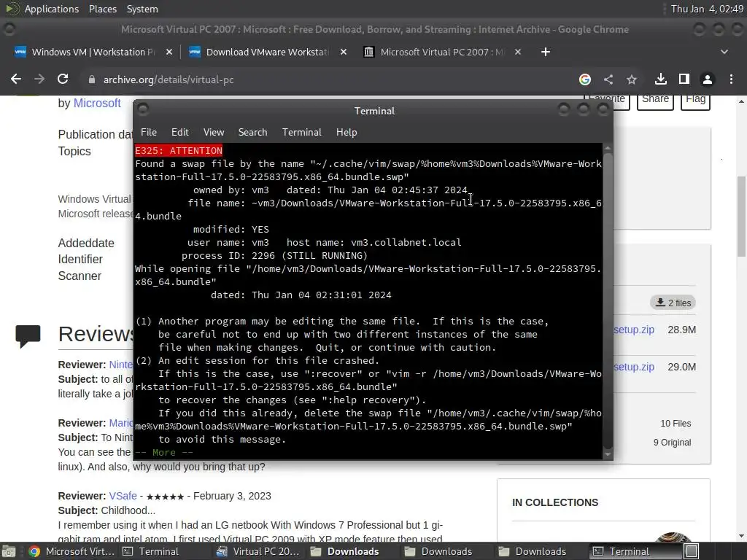Open the Terminal menu in Terminal menubar
The image size is (747, 560).
click(x=301, y=132)
